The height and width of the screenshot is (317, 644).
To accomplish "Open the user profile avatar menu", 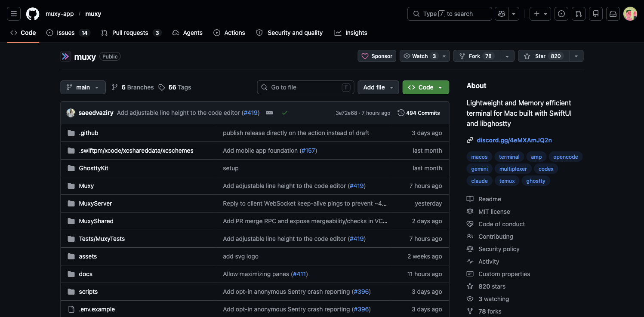I will (x=630, y=14).
